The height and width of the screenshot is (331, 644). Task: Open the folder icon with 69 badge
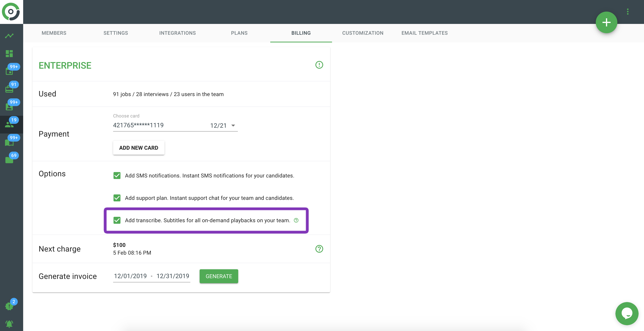tap(9, 160)
